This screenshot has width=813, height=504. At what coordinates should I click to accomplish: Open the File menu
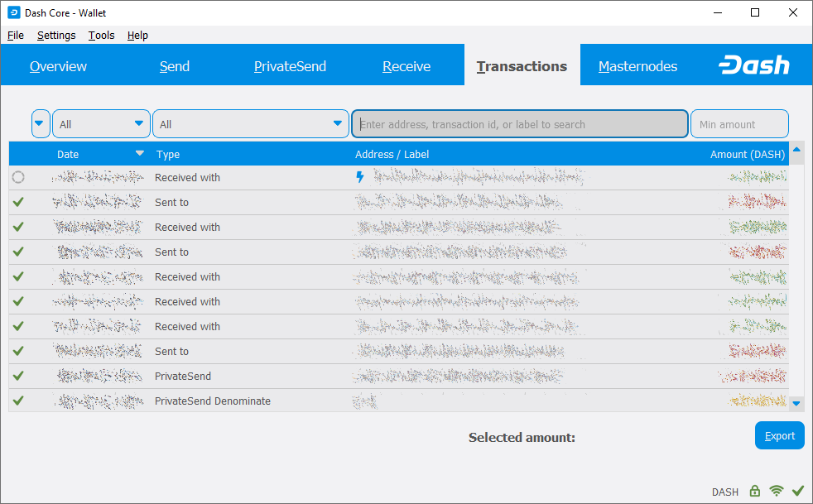point(16,36)
